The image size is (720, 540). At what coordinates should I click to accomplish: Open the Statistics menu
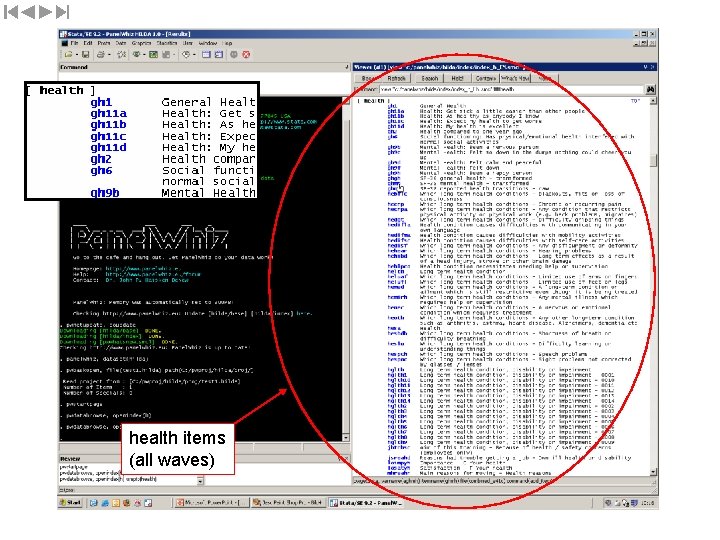(x=167, y=43)
